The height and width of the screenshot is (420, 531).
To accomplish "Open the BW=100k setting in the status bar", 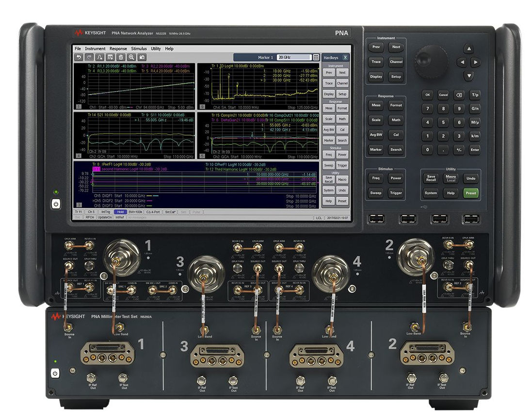I will (136, 212).
